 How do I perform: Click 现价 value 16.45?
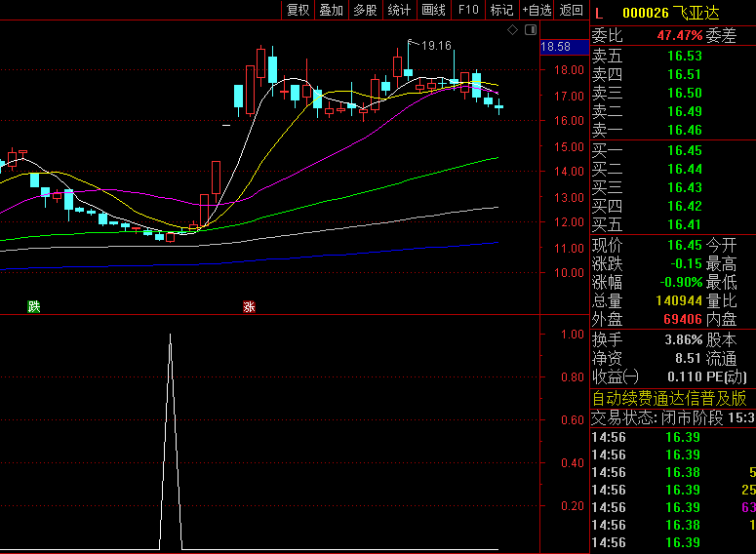pos(684,245)
